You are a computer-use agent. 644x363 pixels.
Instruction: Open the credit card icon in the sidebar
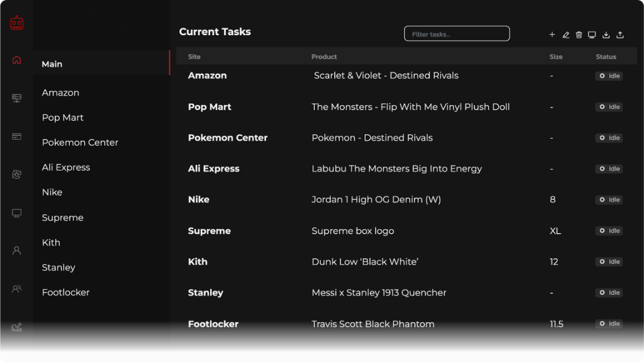pos(17,137)
